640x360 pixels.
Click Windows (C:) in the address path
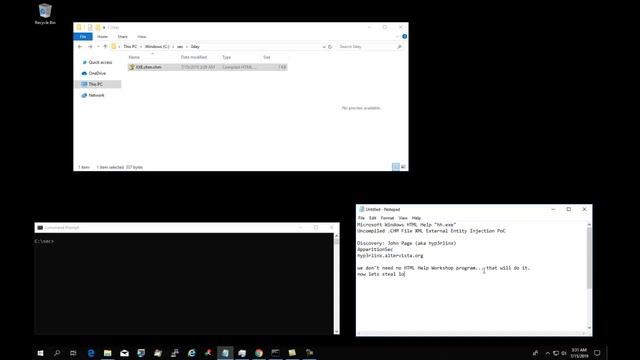(157, 47)
